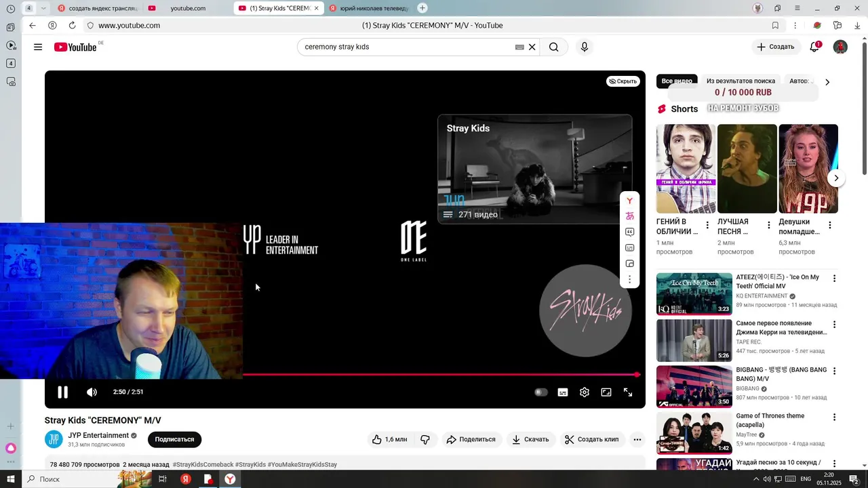Open options for Девушки помладше short
The image size is (868, 488).
830,225
